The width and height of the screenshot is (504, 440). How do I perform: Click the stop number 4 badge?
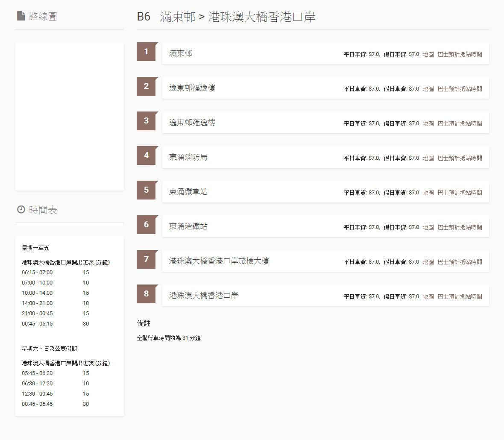pyautogui.click(x=146, y=155)
